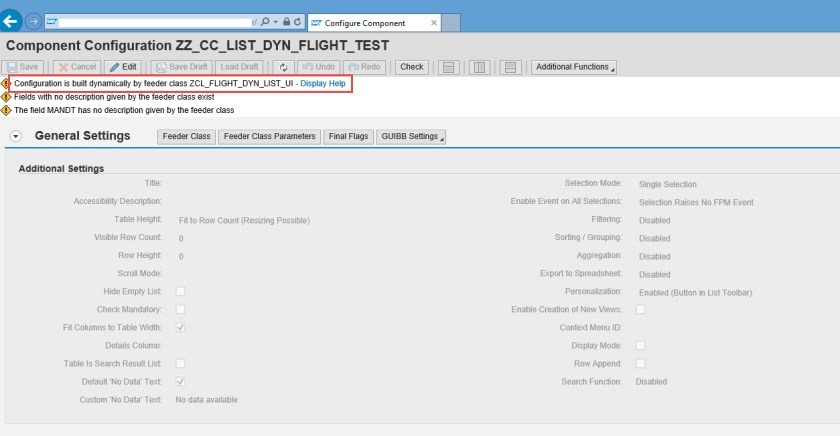
Task: Click the first layout toggle icon
Action: [449, 67]
